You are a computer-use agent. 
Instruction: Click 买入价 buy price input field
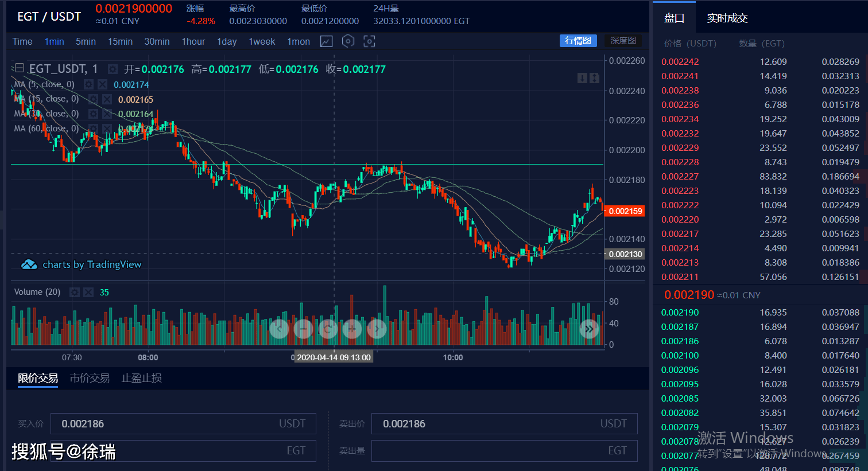[x=183, y=423]
